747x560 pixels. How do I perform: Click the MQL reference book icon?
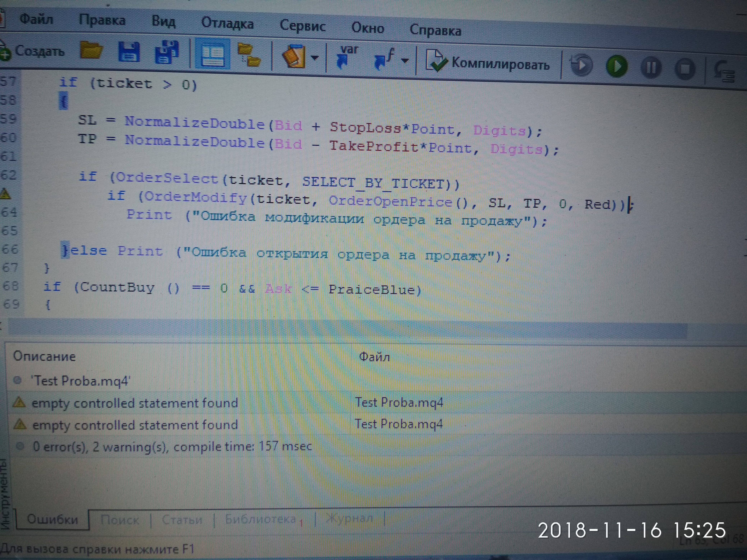click(294, 56)
